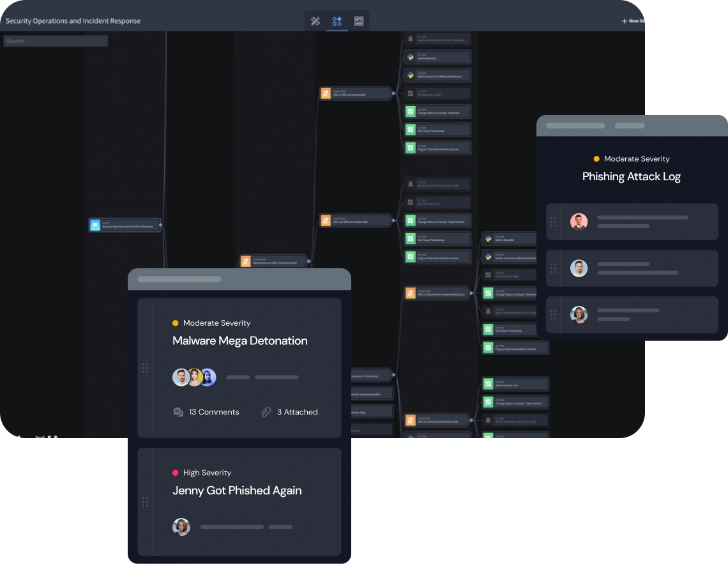Click the paperclip 3 Attached icon
The image size is (728, 564).
(x=266, y=412)
